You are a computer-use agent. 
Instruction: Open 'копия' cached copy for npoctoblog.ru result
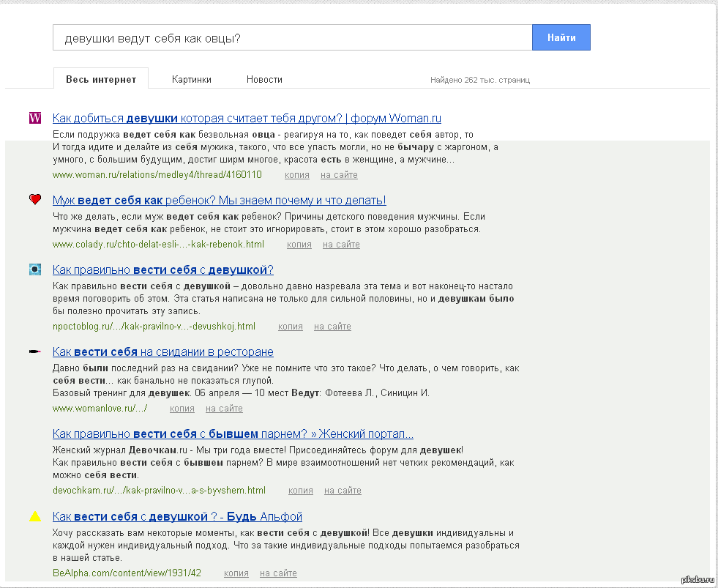[x=291, y=327]
